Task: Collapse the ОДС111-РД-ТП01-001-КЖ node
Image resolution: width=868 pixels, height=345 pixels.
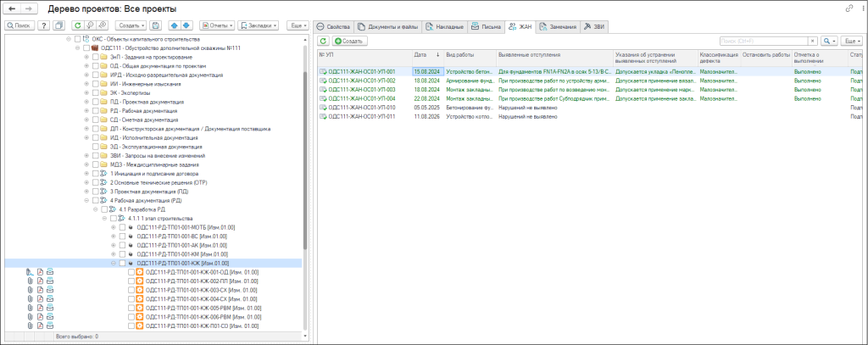Action: tap(114, 263)
